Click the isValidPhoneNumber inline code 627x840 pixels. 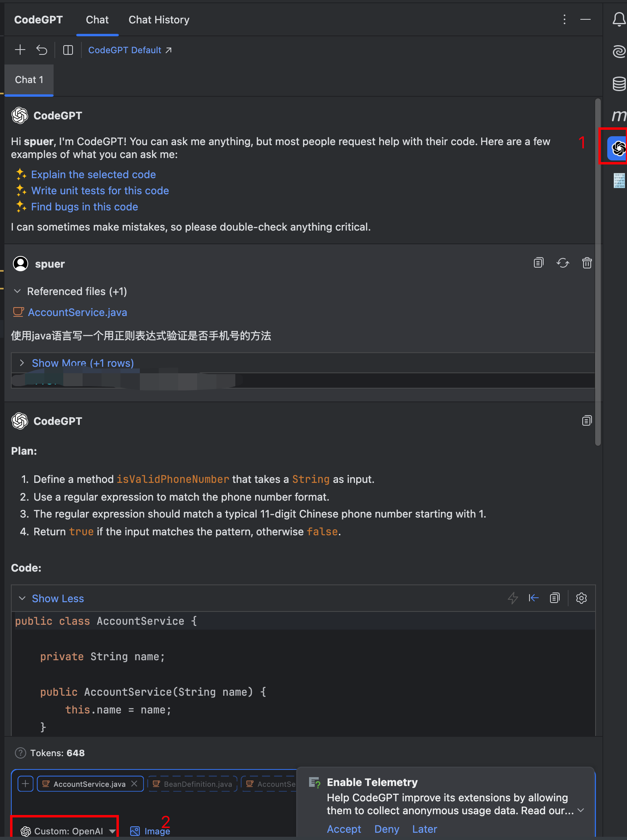pyautogui.click(x=173, y=479)
